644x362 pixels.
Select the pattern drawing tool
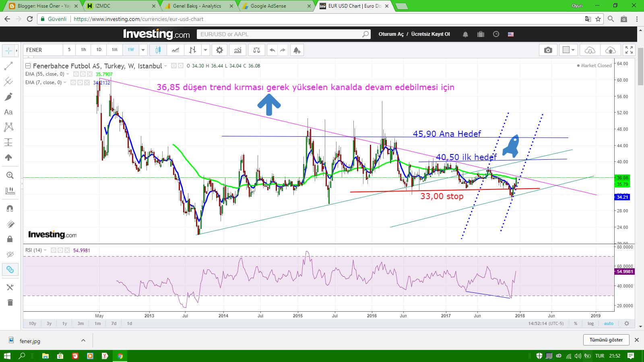click(8, 128)
